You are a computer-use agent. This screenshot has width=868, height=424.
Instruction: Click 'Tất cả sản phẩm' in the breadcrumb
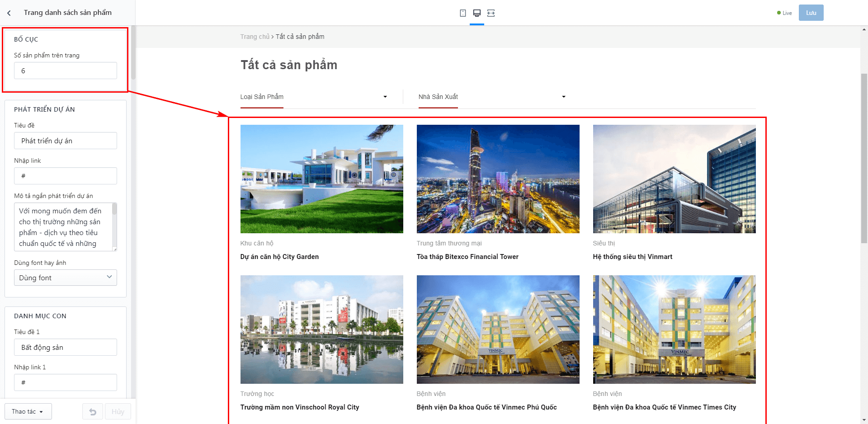pyautogui.click(x=300, y=37)
